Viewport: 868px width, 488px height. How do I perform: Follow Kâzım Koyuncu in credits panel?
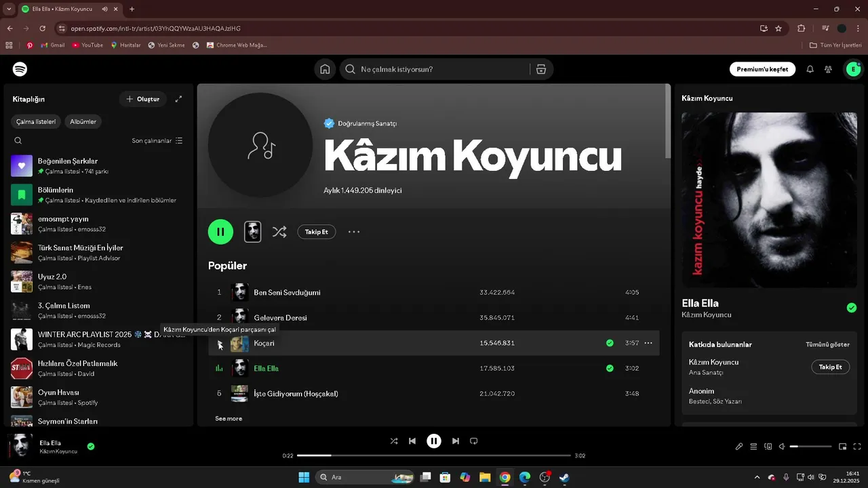click(x=830, y=367)
